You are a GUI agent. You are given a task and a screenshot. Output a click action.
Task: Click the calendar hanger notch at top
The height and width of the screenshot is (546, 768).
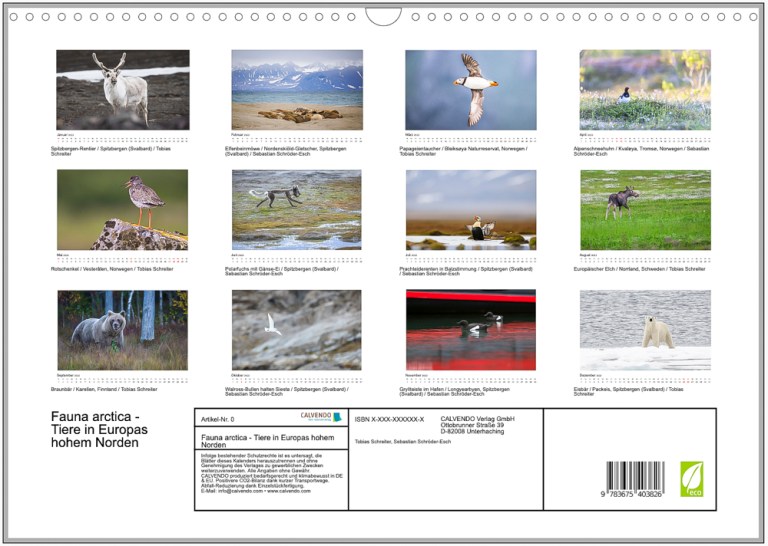click(383, 16)
